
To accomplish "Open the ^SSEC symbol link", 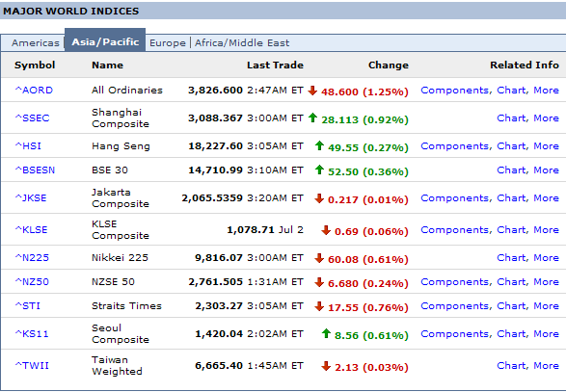I will click(32, 118).
